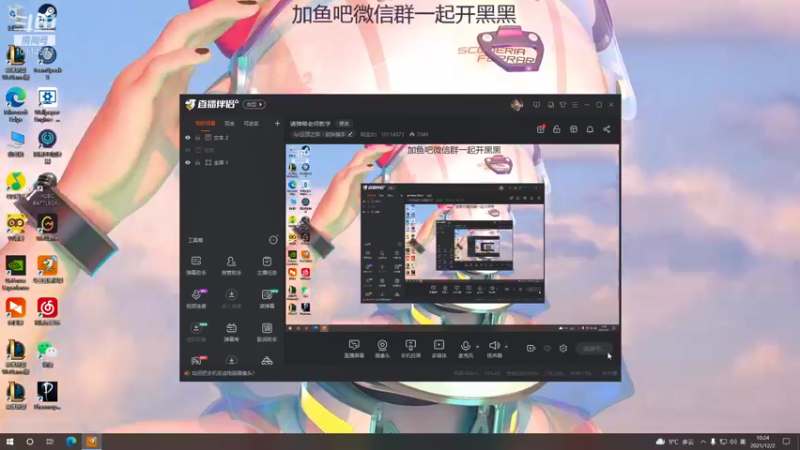Image resolution: width=800 pixels, height=450 pixels.
Task: Edit stream title with the pencil icon
Action: coord(350,134)
